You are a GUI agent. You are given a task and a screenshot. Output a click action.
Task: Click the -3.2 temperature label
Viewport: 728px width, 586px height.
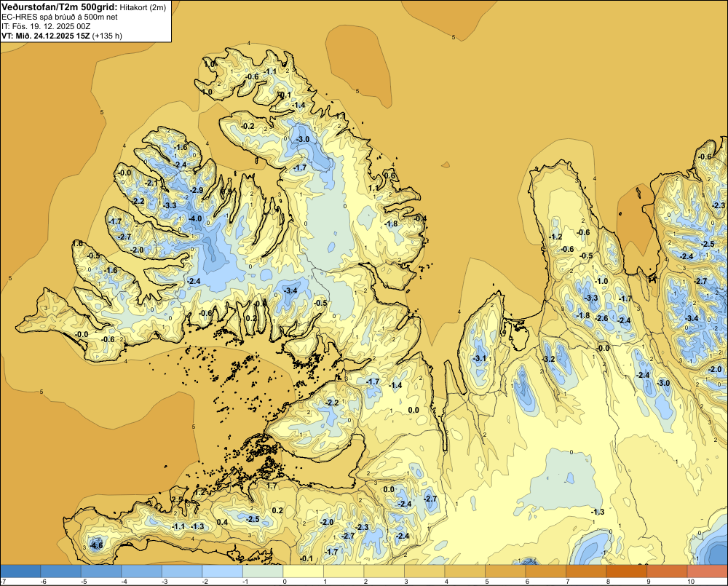pos(548,360)
